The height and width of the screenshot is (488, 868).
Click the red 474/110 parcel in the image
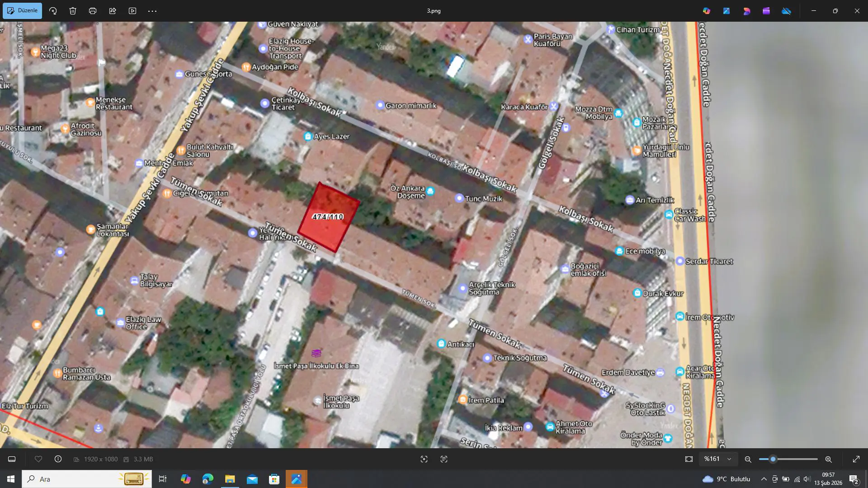329,218
